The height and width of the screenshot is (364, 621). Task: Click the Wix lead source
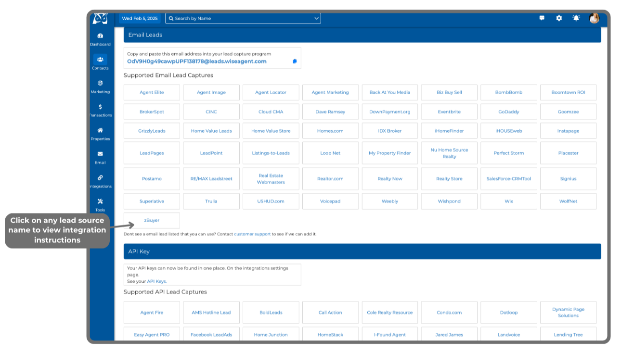click(509, 201)
